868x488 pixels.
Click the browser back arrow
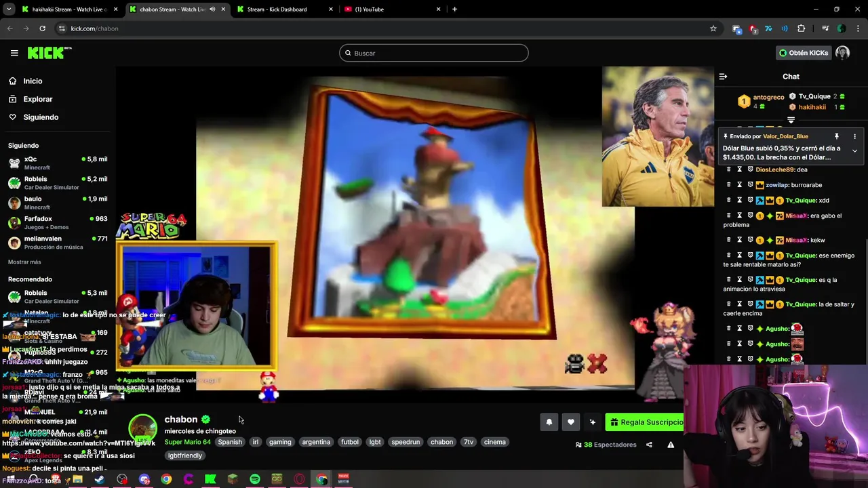(9, 28)
